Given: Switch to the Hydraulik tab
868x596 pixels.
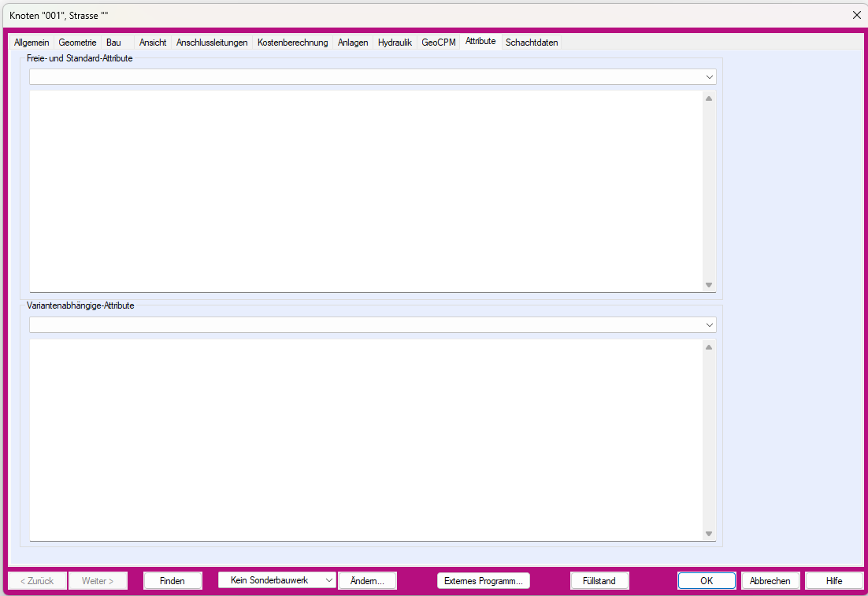Looking at the screenshot, I should tap(395, 43).
